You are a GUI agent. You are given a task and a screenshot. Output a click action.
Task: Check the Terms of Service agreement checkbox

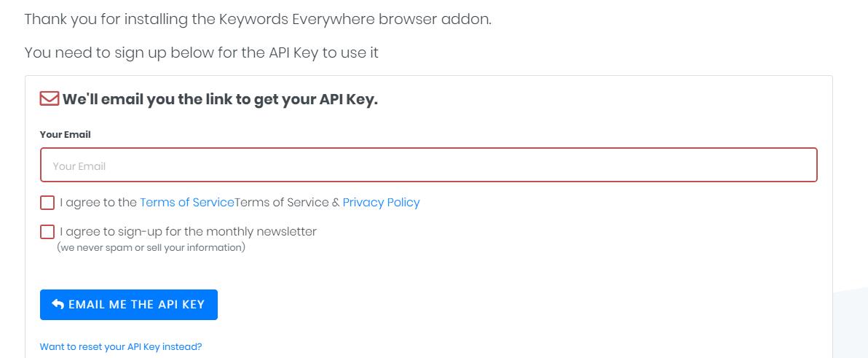pyautogui.click(x=47, y=202)
